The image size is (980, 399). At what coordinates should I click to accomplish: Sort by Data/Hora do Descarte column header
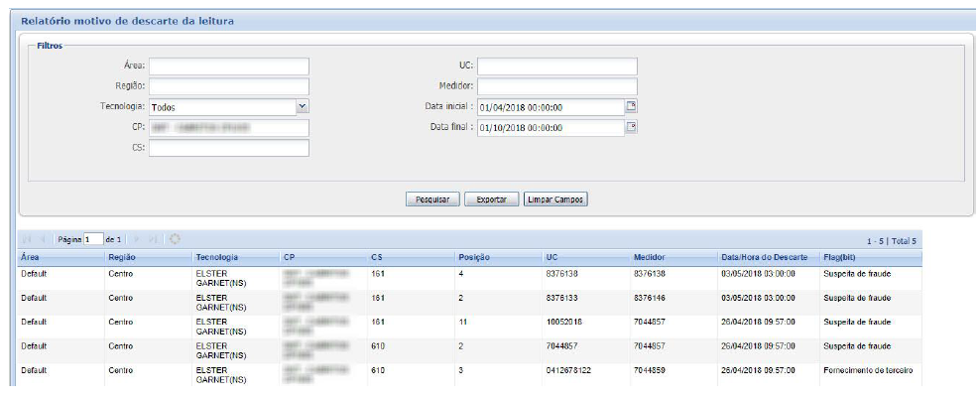pyautogui.click(x=764, y=257)
